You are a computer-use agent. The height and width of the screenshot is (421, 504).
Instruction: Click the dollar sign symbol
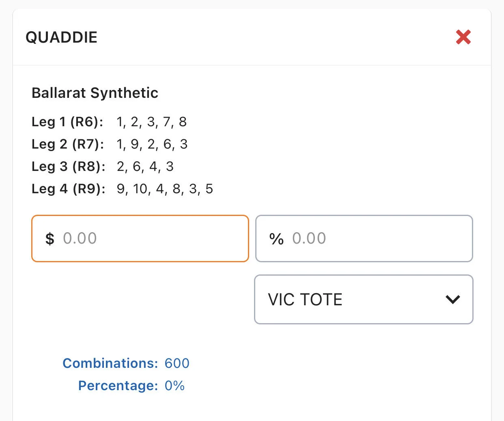50,239
